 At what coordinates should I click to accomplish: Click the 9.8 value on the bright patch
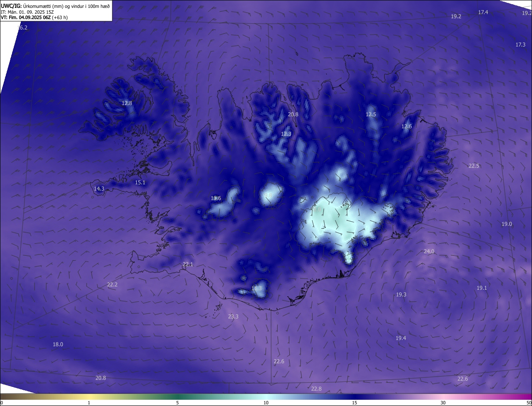pyautogui.click(x=268, y=195)
